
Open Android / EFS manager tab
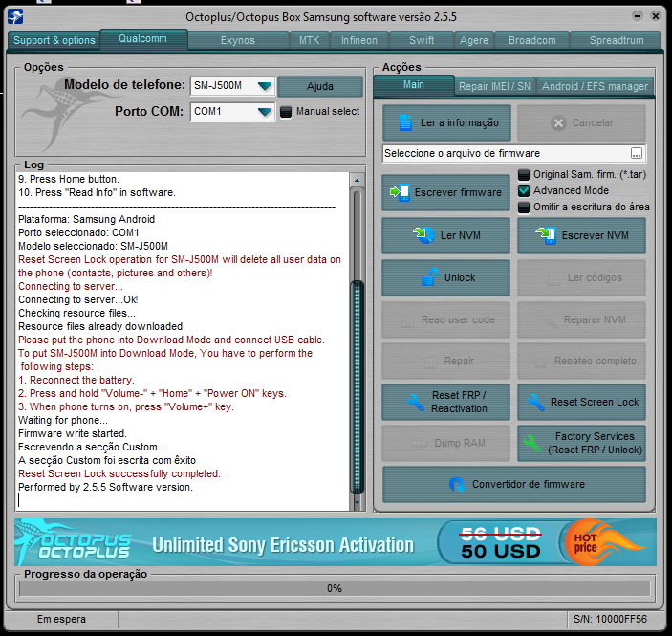[x=595, y=86]
